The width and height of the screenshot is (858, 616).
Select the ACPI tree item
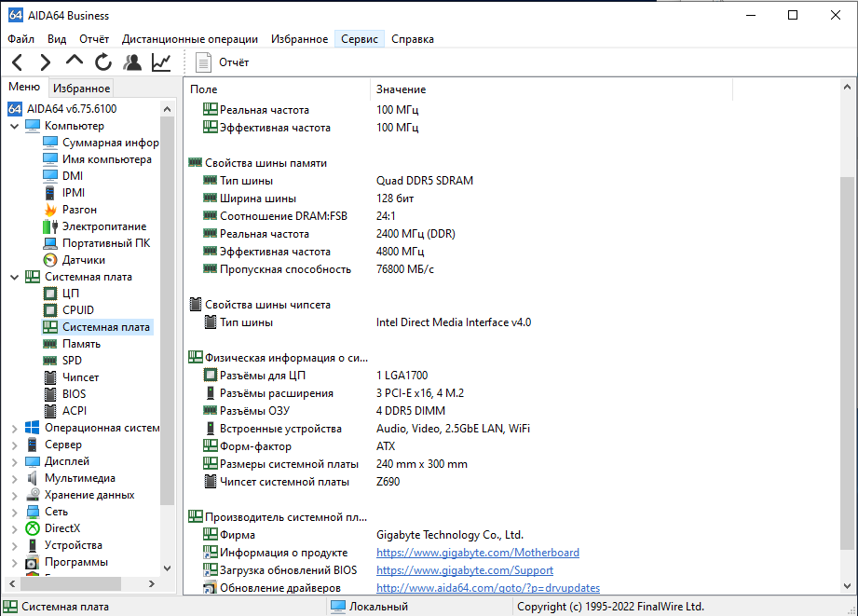(75, 411)
